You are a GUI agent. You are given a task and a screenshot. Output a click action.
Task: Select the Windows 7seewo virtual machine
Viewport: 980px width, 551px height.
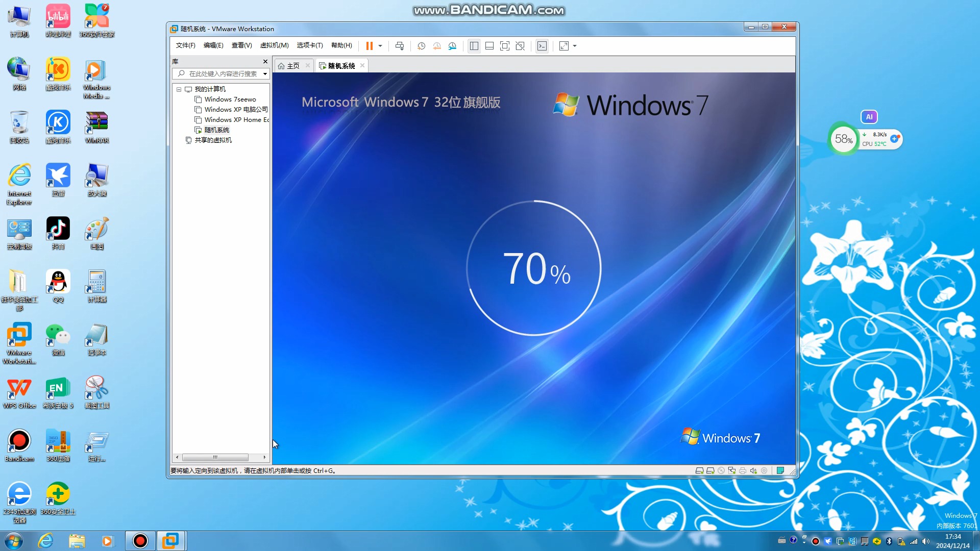click(231, 99)
